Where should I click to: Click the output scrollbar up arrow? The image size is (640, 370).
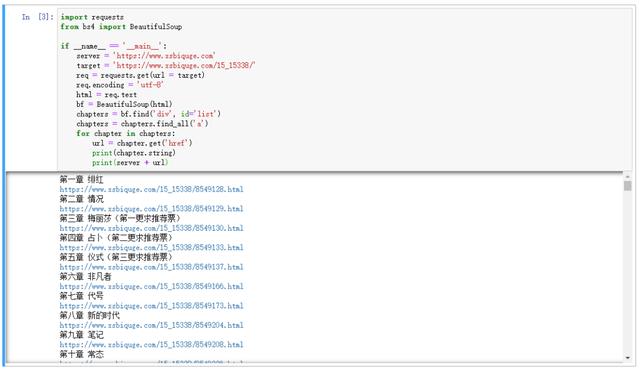[x=627, y=177]
